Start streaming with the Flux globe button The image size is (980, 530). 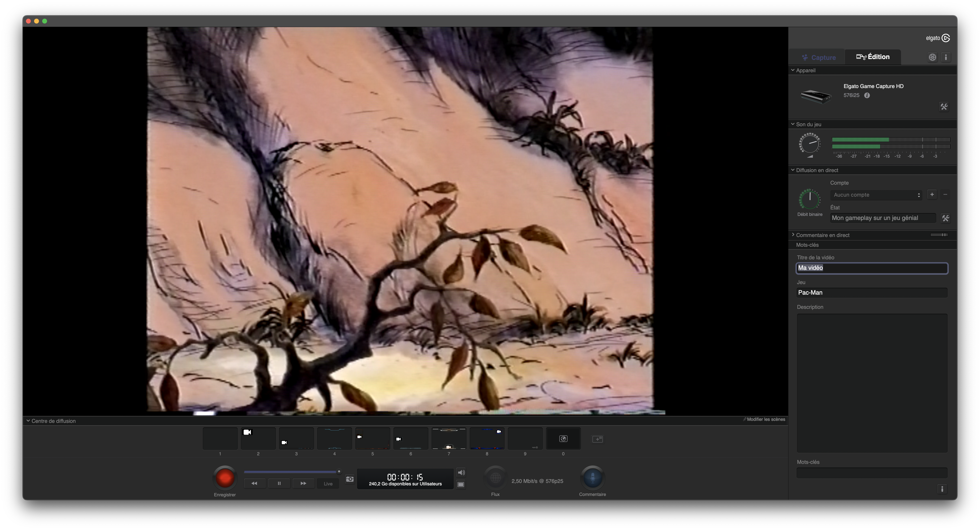(x=495, y=477)
